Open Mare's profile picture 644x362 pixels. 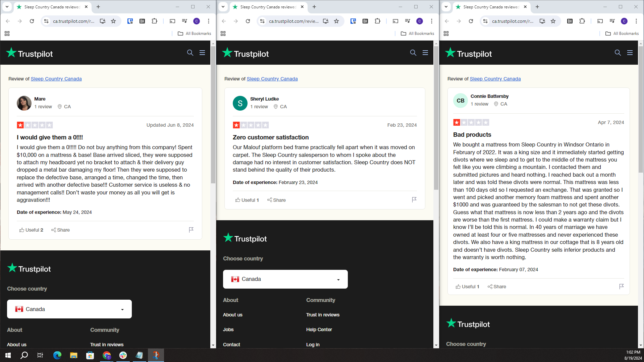(x=24, y=103)
